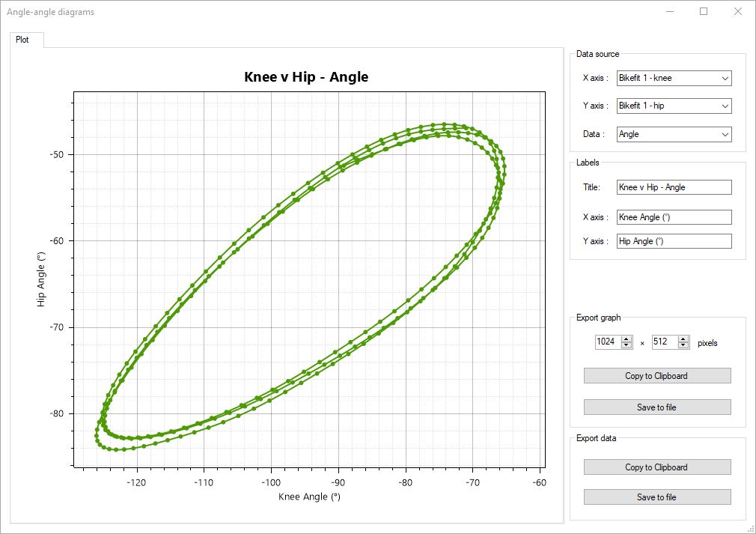Close the Angle-angle diagrams window
This screenshot has height=534, width=756.
click(738, 12)
